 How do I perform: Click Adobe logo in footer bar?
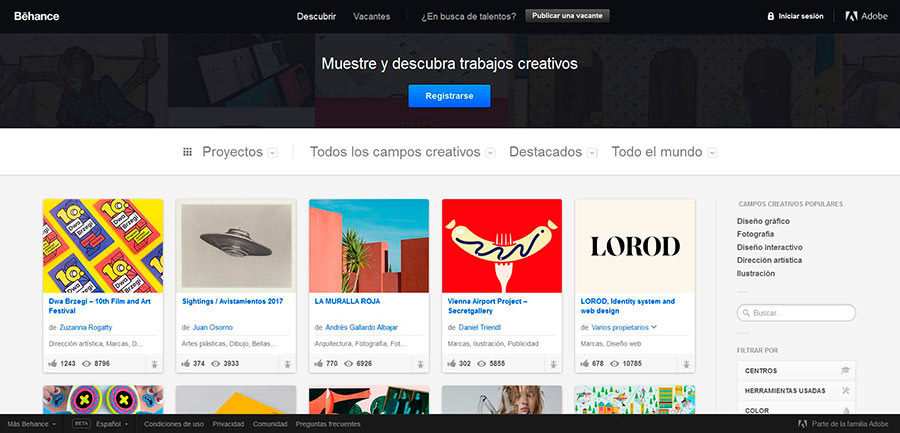(803, 424)
